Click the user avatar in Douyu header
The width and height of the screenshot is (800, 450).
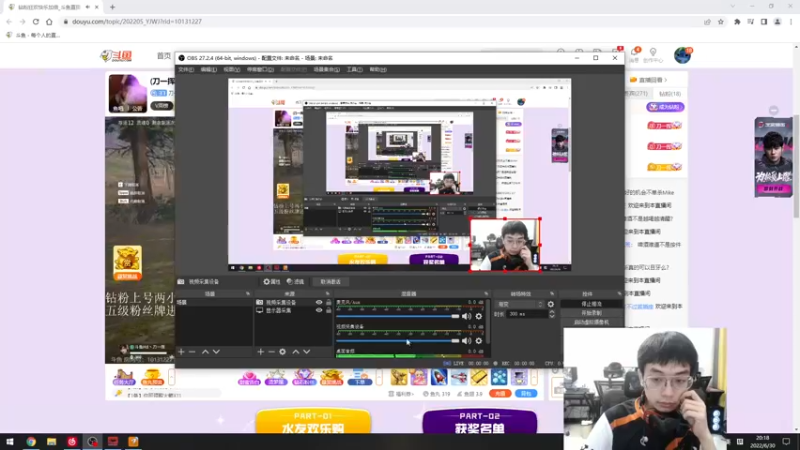(x=682, y=55)
